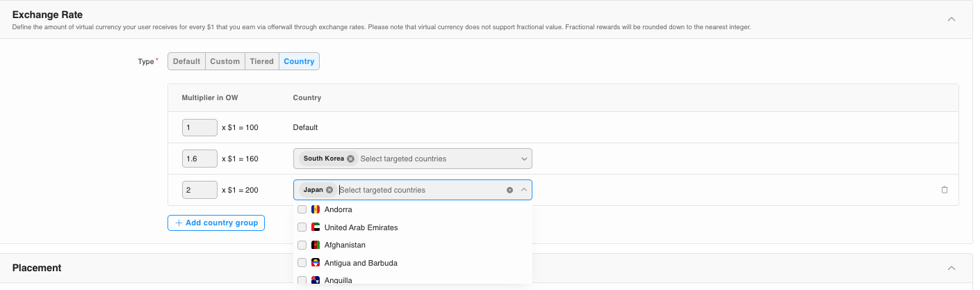Open the South Korea country dropdown

tap(524, 159)
